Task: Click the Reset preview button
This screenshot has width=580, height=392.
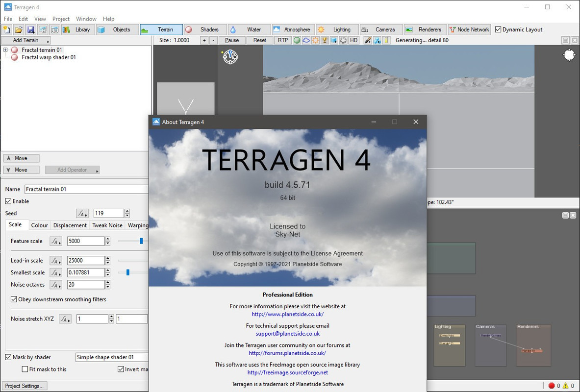Action: coord(260,40)
